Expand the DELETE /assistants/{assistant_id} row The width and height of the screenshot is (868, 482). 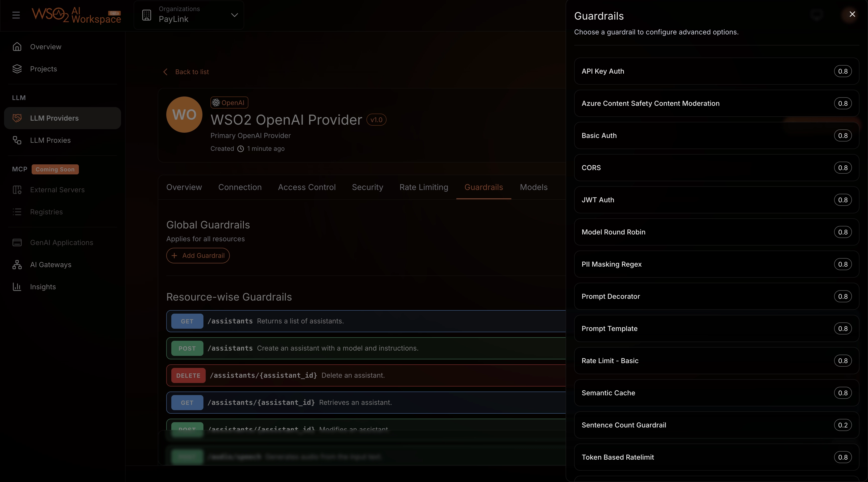point(366,375)
